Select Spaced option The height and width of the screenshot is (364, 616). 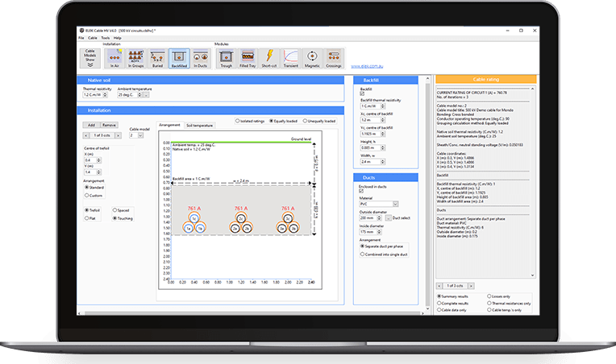tap(121, 210)
